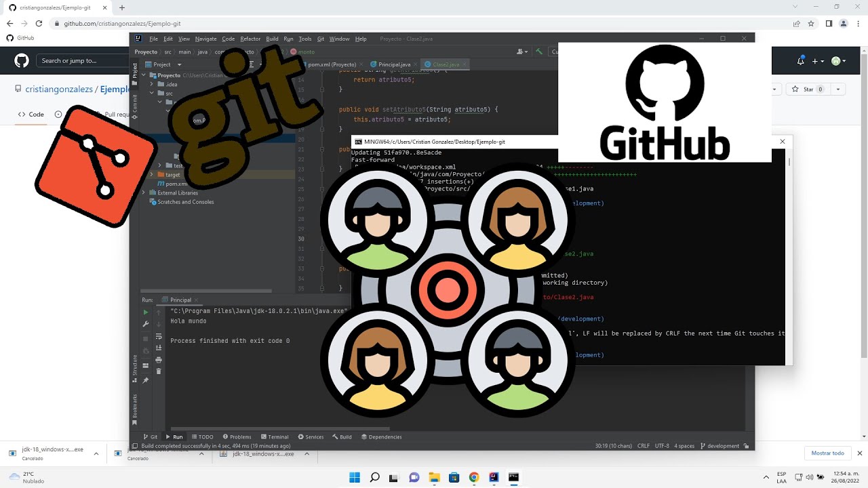Click the development branch in the status bar
The height and width of the screenshot is (488, 868).
coord(719,446)
